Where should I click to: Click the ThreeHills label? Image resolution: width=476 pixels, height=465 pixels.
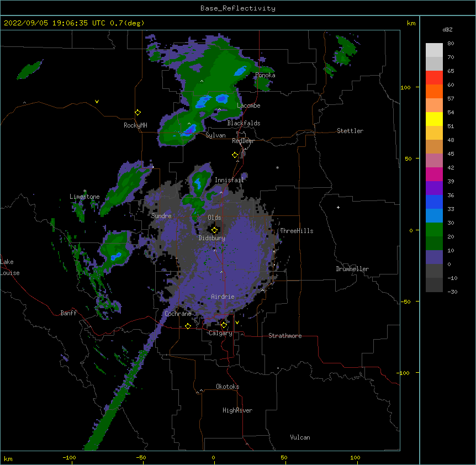pos(297,231)
